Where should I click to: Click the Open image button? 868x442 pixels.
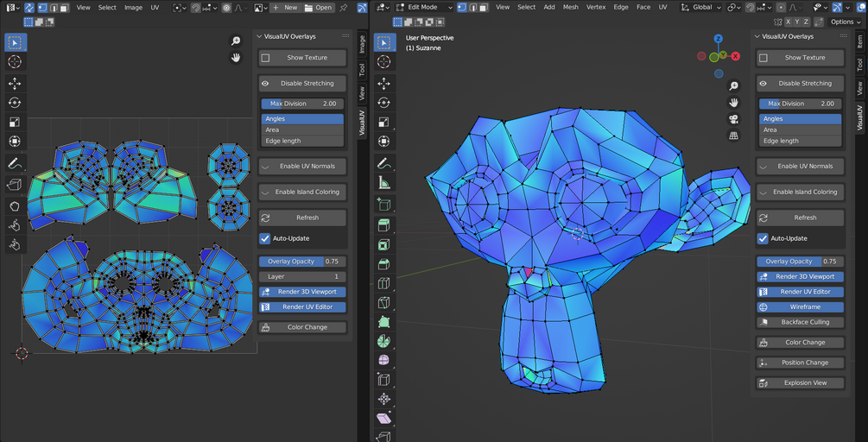click(319, 7)
